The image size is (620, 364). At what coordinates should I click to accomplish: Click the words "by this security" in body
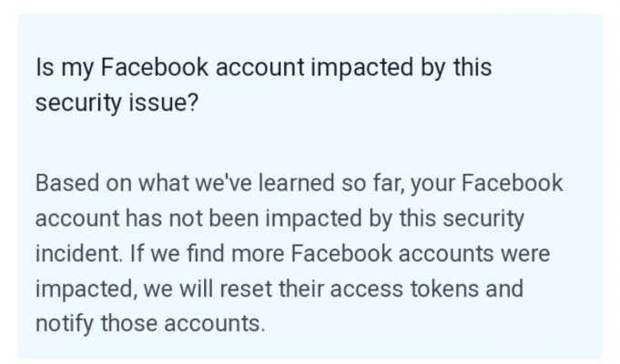pos(447,218)
